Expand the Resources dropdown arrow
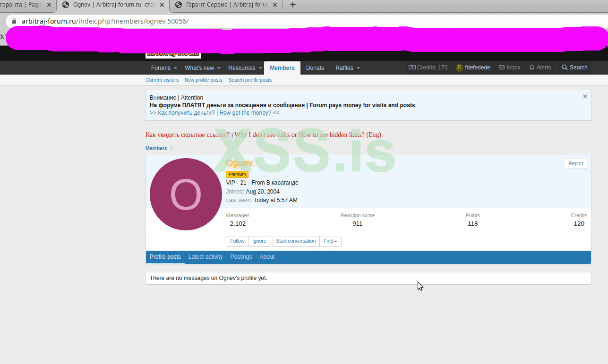The image size is (608, 364). (x=260, y=68)
